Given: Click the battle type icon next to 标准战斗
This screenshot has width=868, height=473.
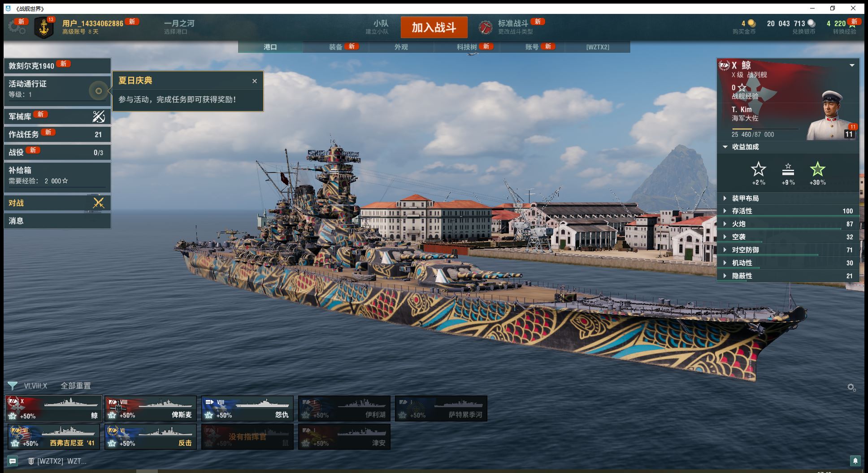Looking at the screenshot, I should coord(485,28).
